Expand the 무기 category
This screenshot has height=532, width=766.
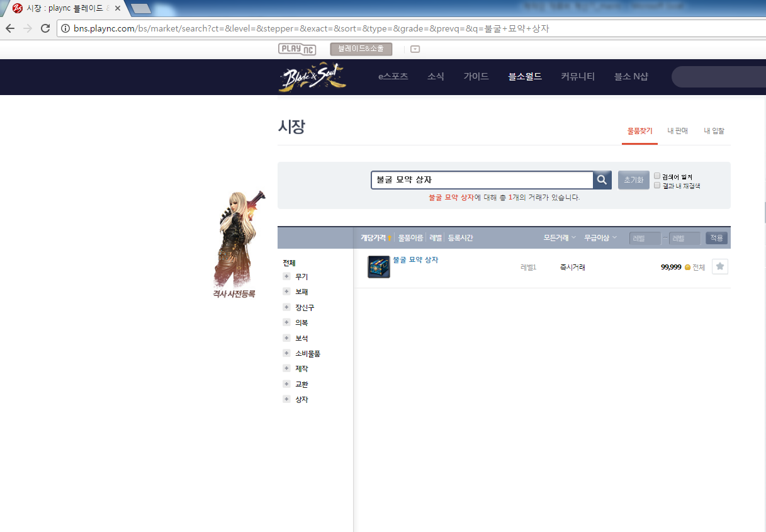(286, 276)
